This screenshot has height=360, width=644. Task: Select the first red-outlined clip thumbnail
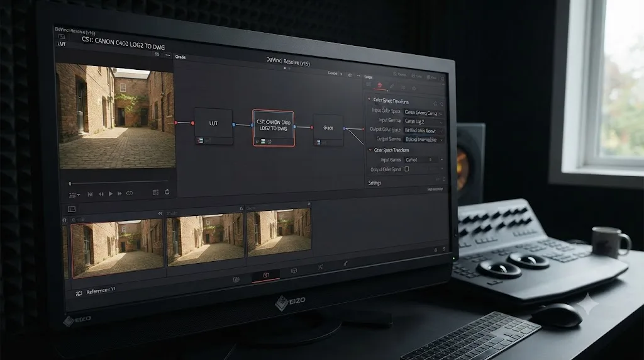pyautogui.click(x=118, y=249)
